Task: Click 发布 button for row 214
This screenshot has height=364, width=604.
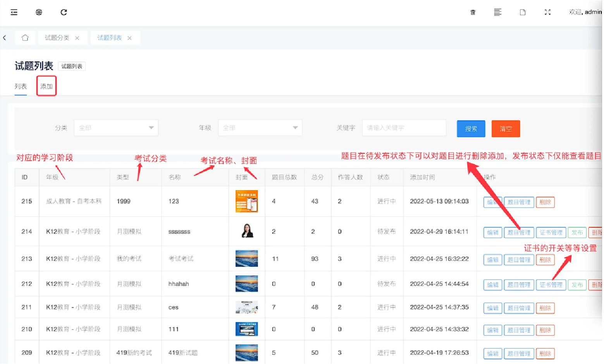Action: pos(577,233)
